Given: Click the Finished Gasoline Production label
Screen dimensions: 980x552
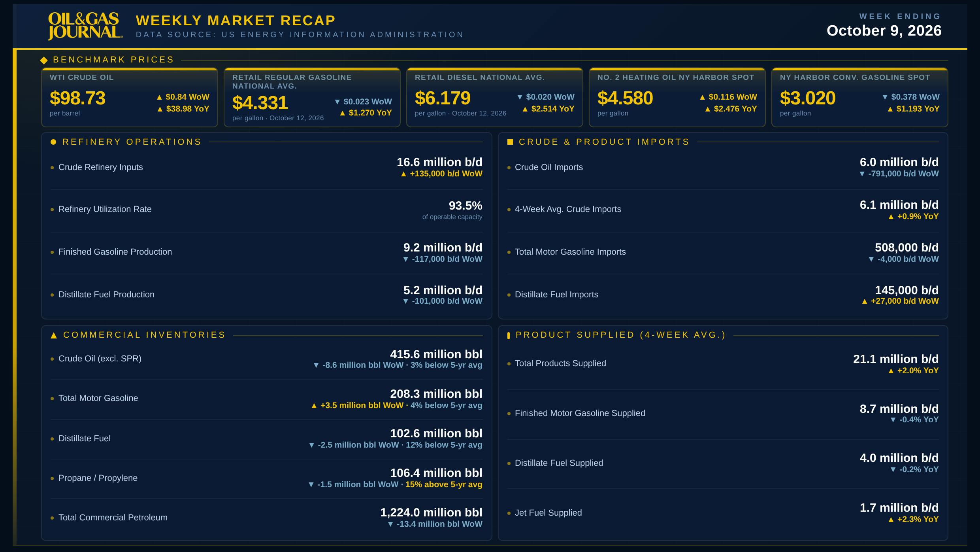Looking at the screenshot, I should (115, 252).
